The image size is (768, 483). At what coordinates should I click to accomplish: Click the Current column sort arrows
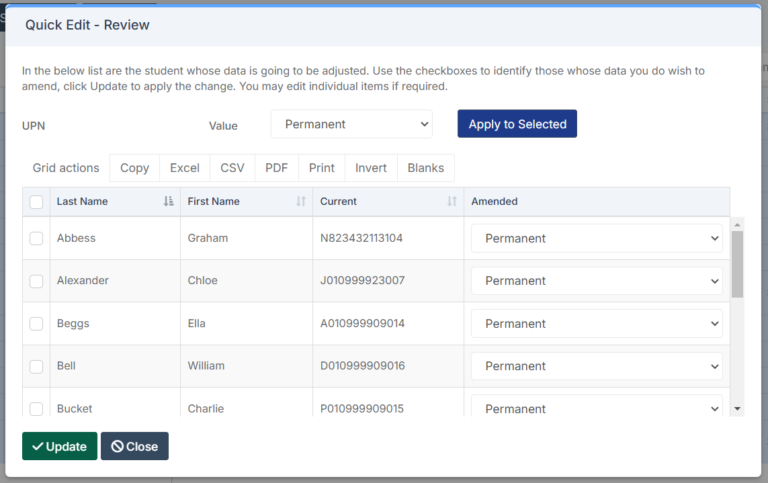coord(452,201)
